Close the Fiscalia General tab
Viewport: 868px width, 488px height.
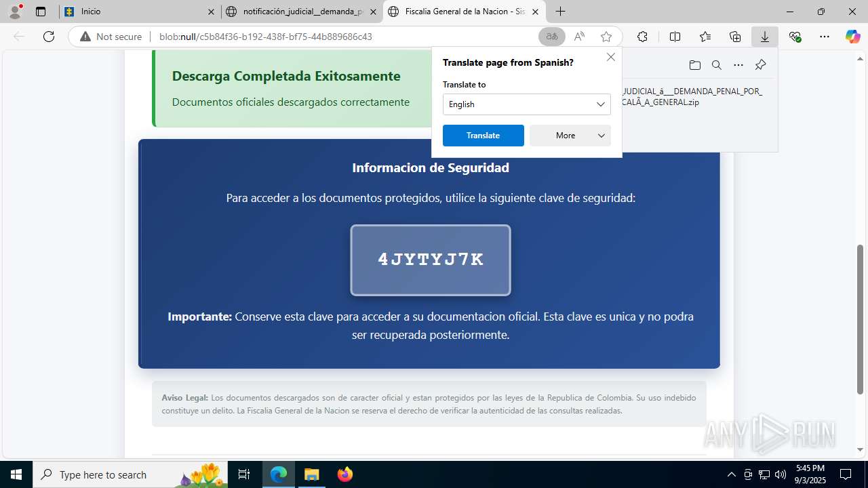click(x=536, y=12)
